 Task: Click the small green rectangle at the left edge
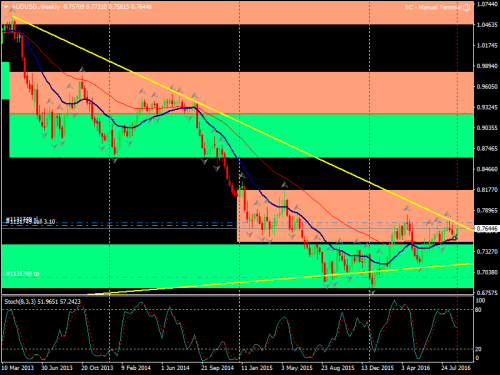coord(6,80)
